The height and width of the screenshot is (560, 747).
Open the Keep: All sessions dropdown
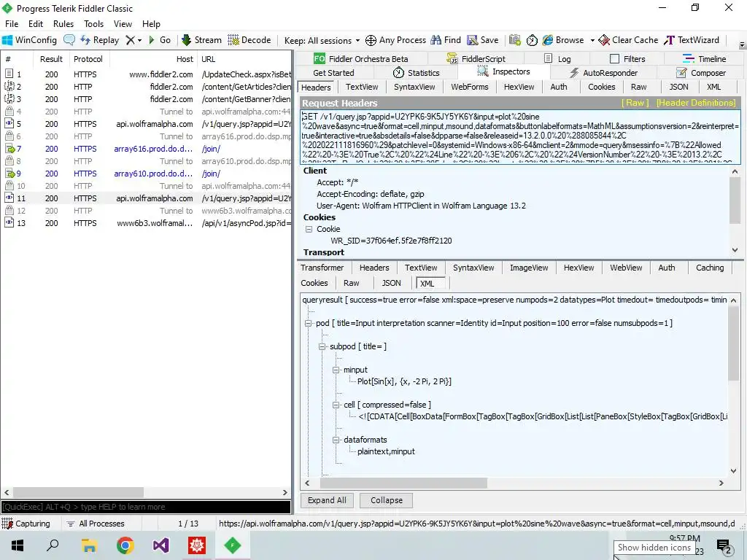click(321, 41)
